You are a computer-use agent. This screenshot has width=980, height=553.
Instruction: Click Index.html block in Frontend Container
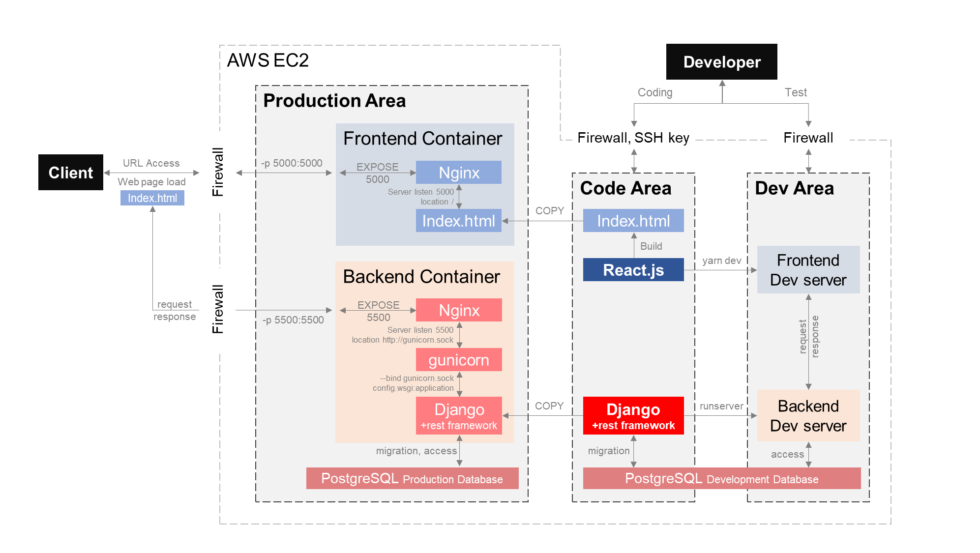pyautogui.click(x=458, y=221)
